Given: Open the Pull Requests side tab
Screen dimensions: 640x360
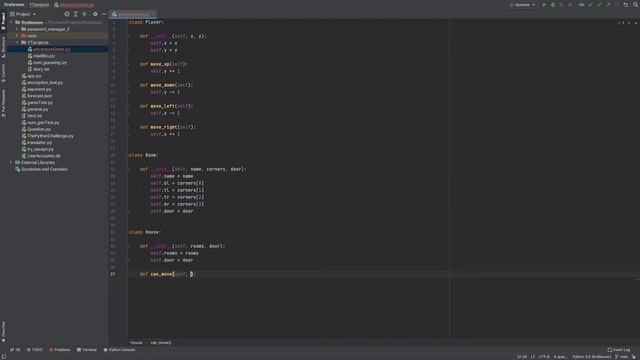Looking at the screenshot, I should click(x=3, y=104).
